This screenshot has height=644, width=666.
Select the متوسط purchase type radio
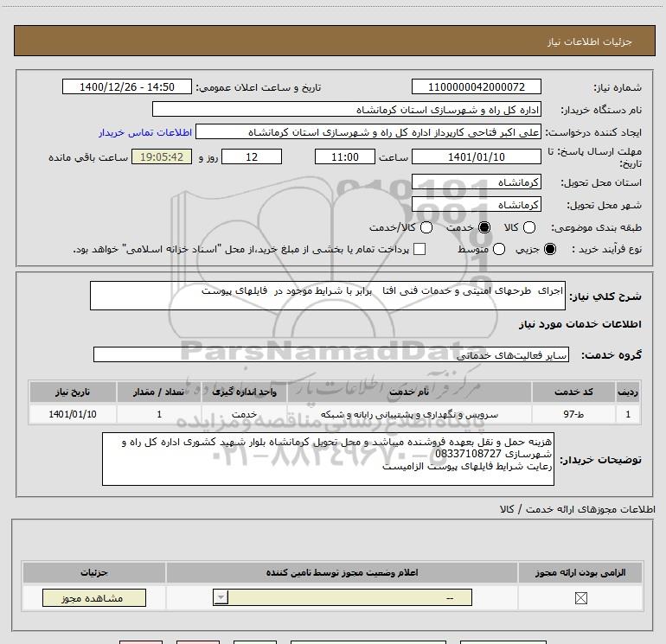499,249
